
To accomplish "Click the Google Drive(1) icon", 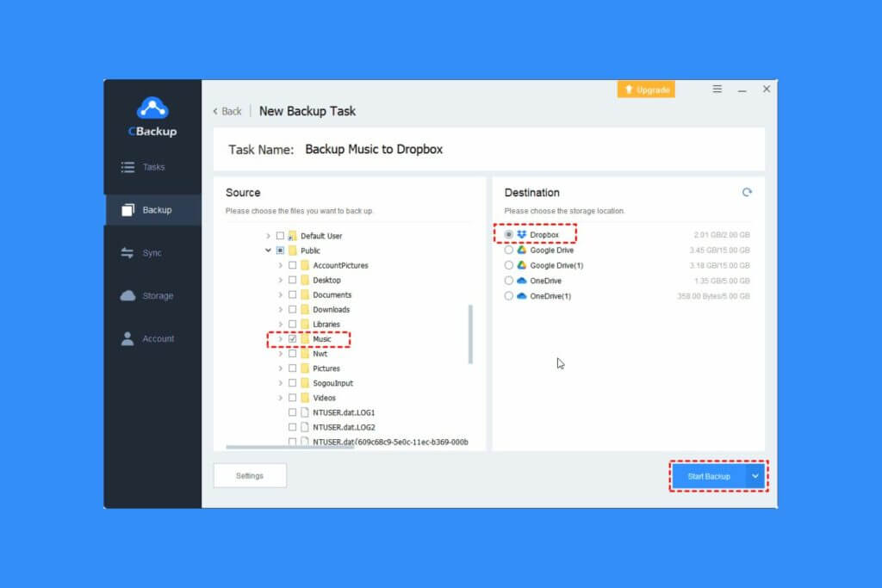I will [522, 265].
